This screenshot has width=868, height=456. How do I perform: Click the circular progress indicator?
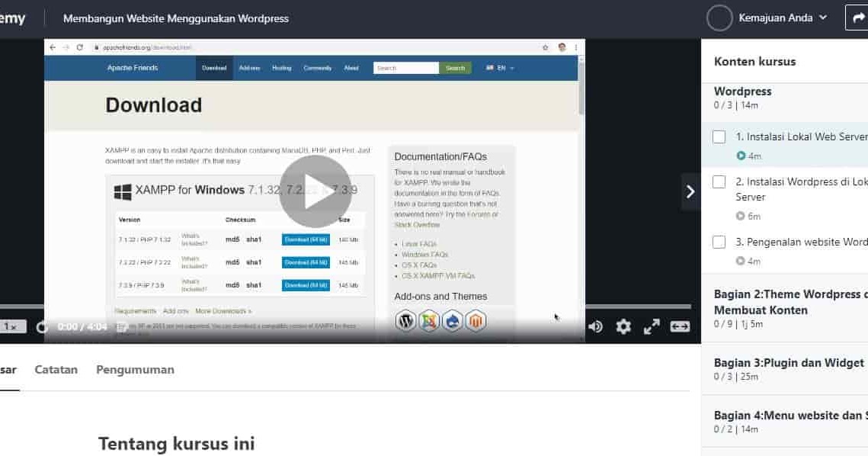(719, 18)
